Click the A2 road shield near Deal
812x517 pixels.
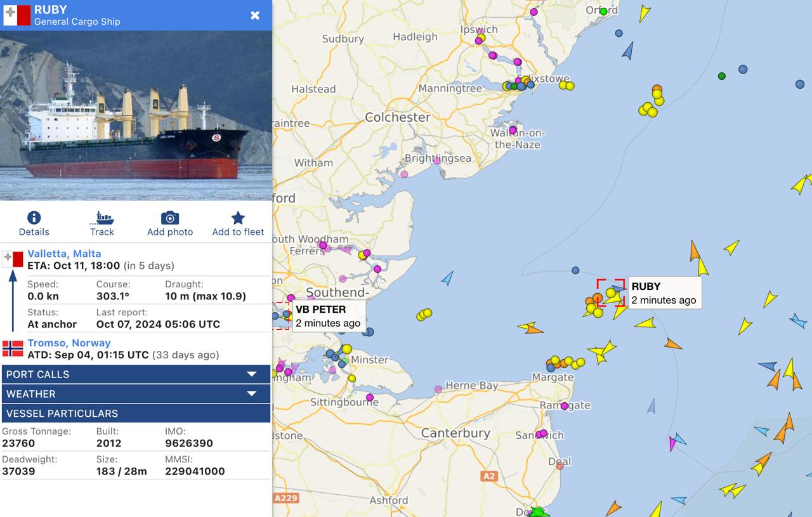[x=488, y=476]
